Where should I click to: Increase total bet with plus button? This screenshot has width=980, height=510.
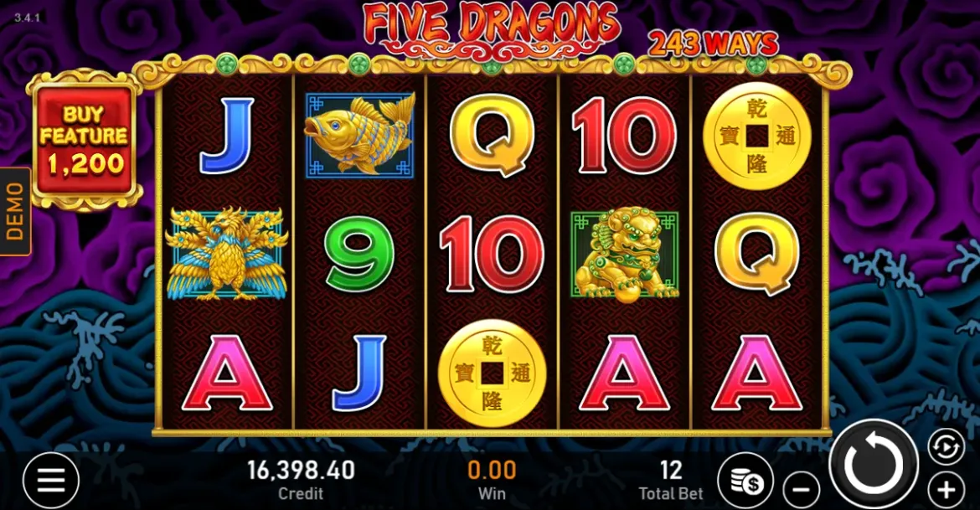coord(946,490)
